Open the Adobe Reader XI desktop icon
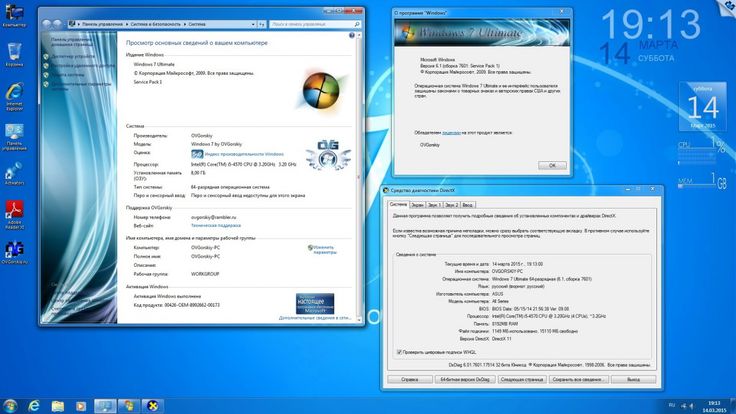 15,215
